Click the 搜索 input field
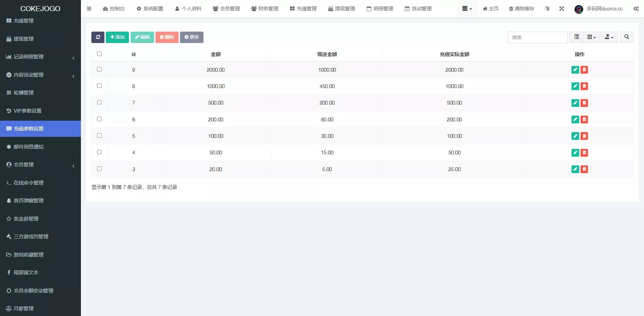 [x=537, y=37]
